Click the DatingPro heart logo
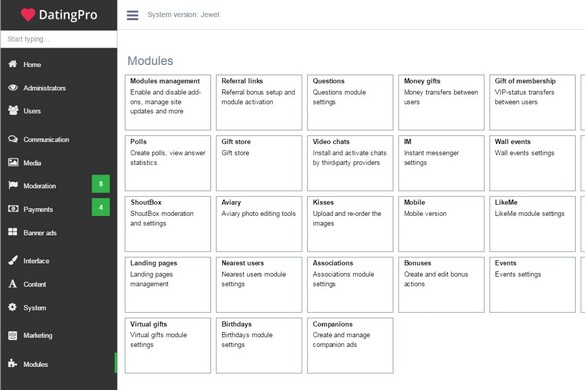Image resolution: width=585 pixels, height=390 pixels. [x=28, y=15]
